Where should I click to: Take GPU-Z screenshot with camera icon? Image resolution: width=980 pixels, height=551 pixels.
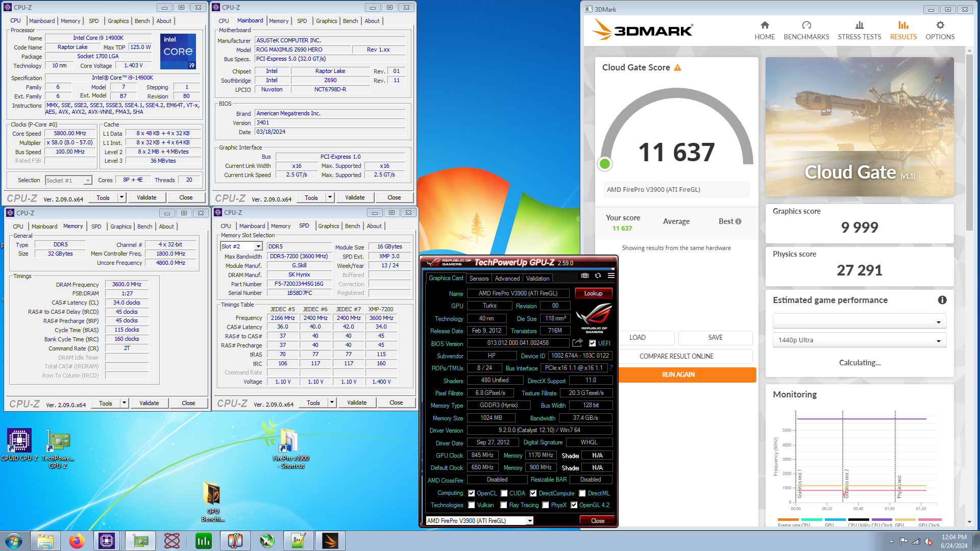(x=585, y=275)
